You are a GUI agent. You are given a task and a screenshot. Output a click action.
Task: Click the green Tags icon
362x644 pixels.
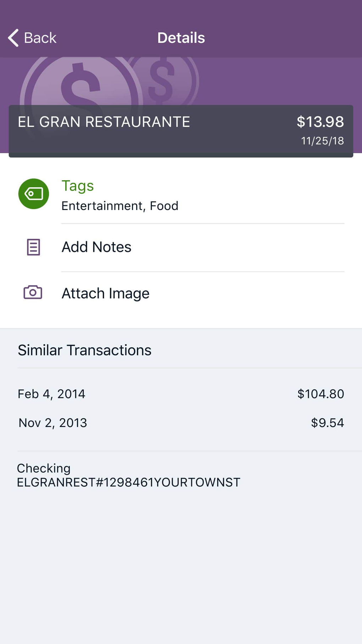[34, 194]
